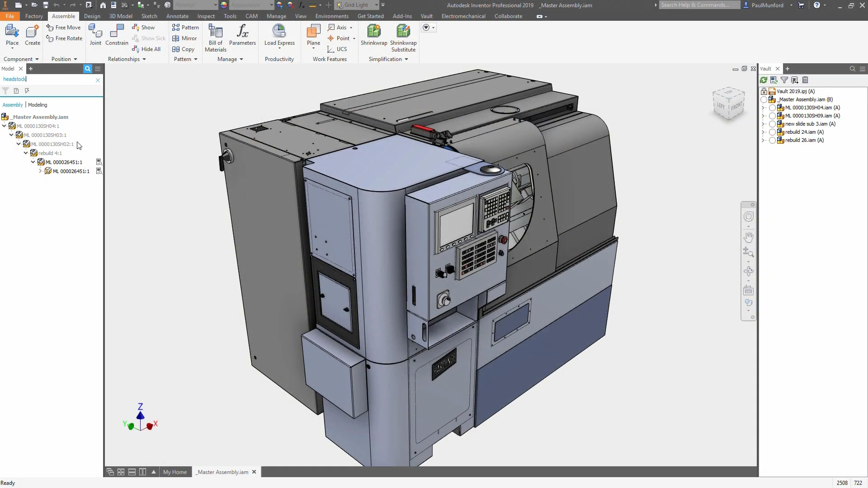
Task: Click the headstock search input field
Action: click(x=47, y=79)
